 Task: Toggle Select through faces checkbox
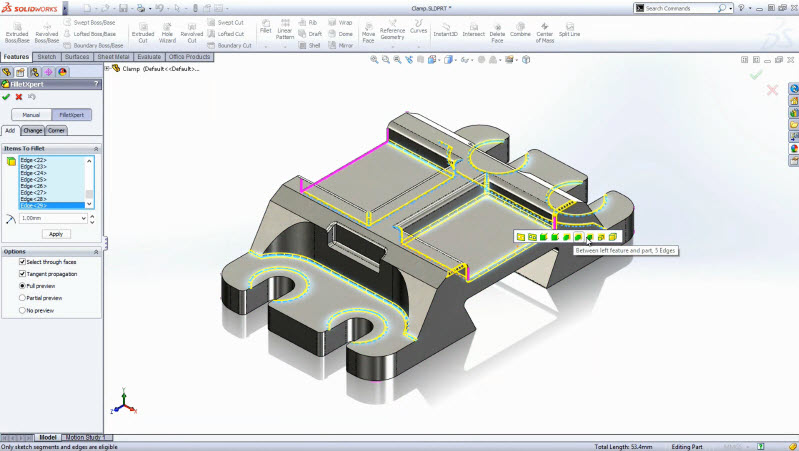22,261
